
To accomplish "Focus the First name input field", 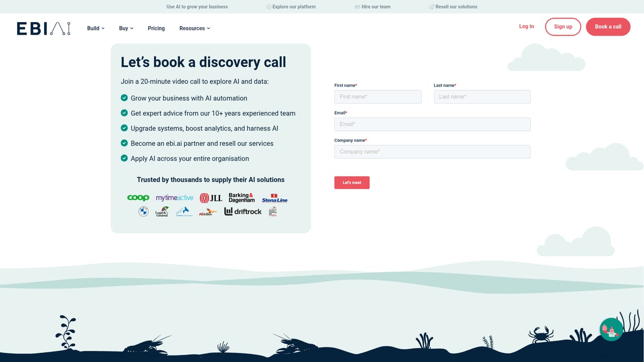I will click(x=378, y=97).
